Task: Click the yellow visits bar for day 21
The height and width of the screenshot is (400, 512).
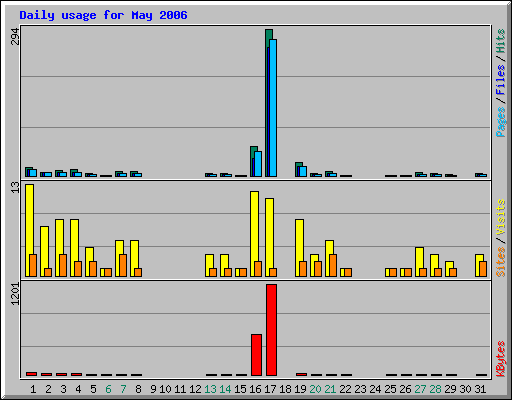Action: coord(329,259)
